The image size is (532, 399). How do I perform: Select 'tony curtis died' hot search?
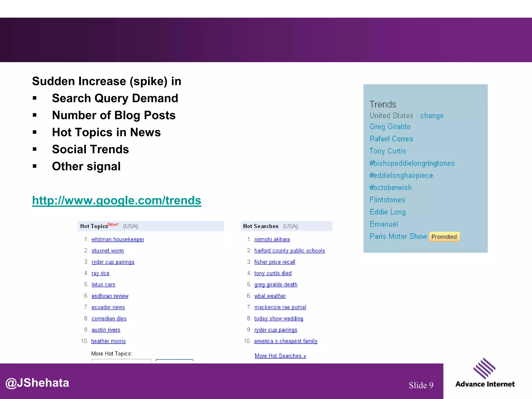(273, 273)
